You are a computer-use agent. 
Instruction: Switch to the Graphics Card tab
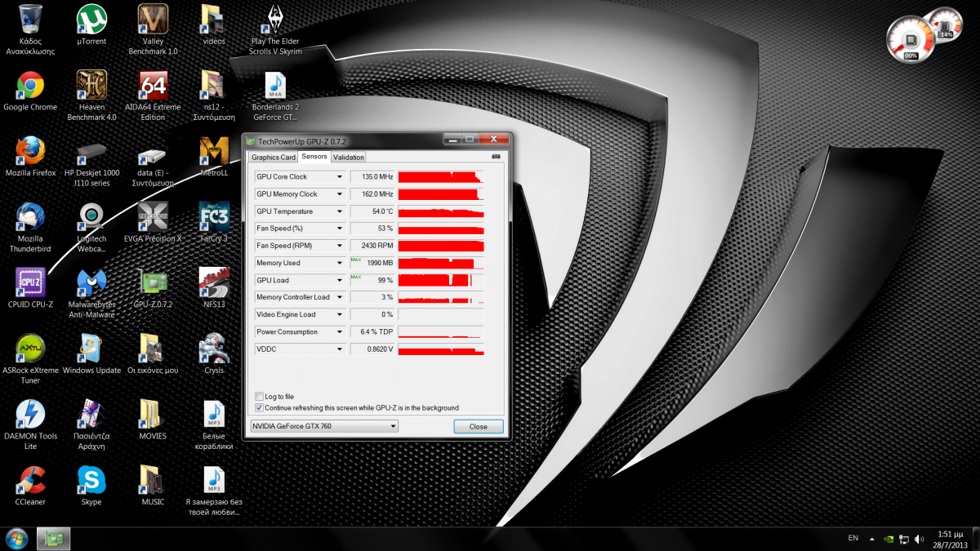pyautogui.click(x=274, y=158)
